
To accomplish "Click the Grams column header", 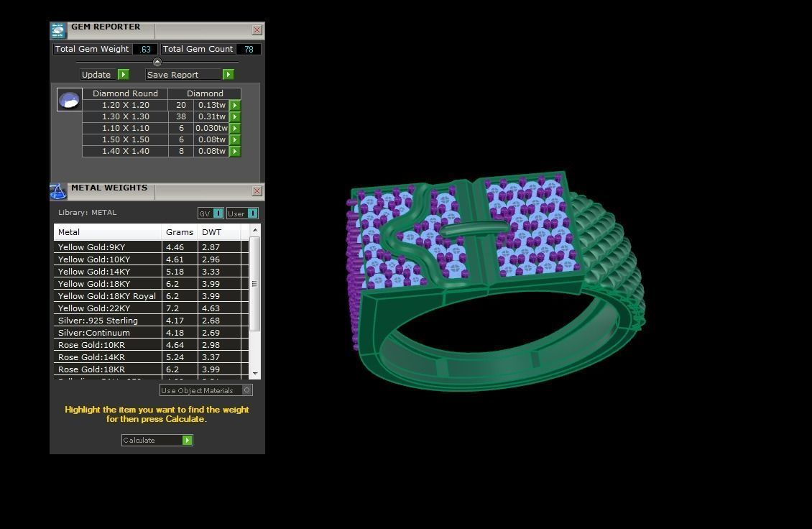I will click(x=180, y=232).
